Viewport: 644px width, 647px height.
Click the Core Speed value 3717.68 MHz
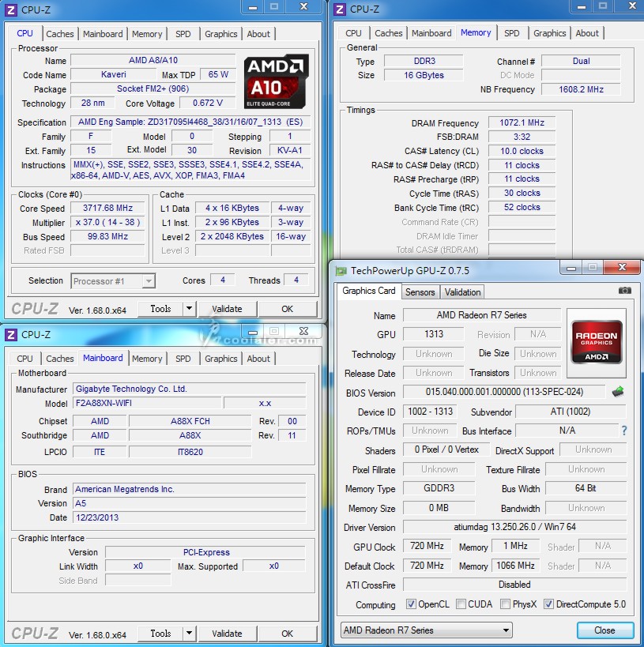(x=107, y=208)
